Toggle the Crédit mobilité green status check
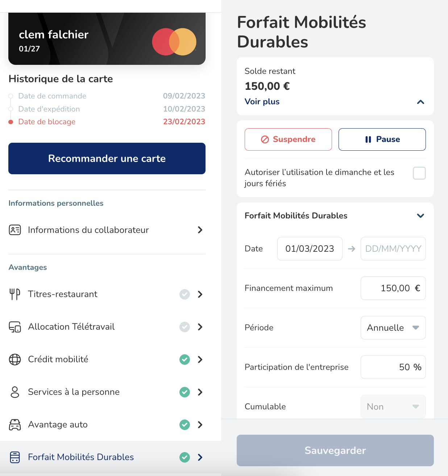Image resolution: width=448 pixels, height=476 pixels. [x=185, y=359]
